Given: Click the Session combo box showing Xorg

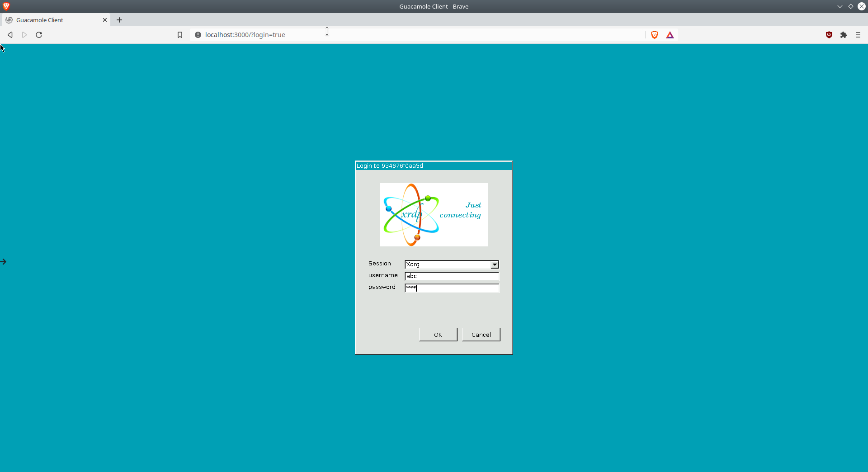Looking at the screenshot, I should [x=452, y=264].
